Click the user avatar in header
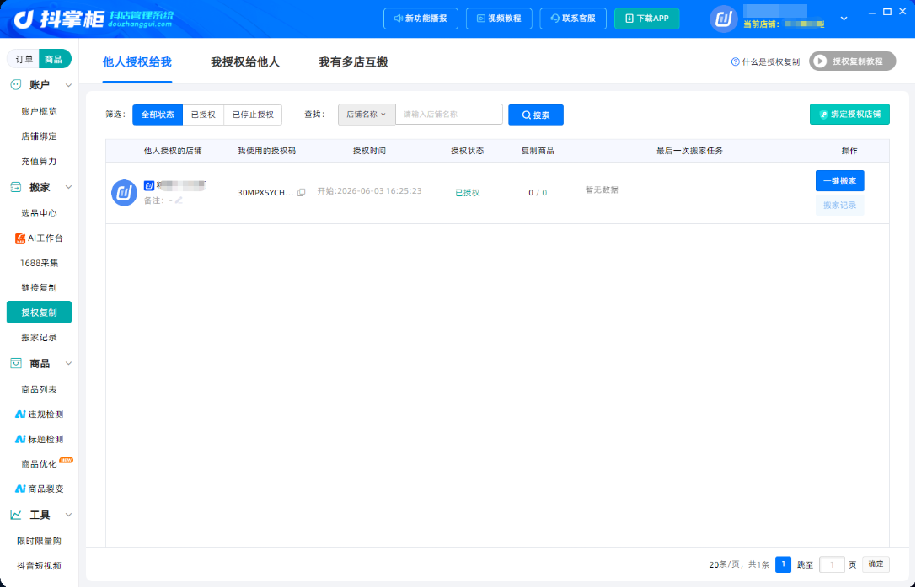916x588 pixels. [724, 19]
